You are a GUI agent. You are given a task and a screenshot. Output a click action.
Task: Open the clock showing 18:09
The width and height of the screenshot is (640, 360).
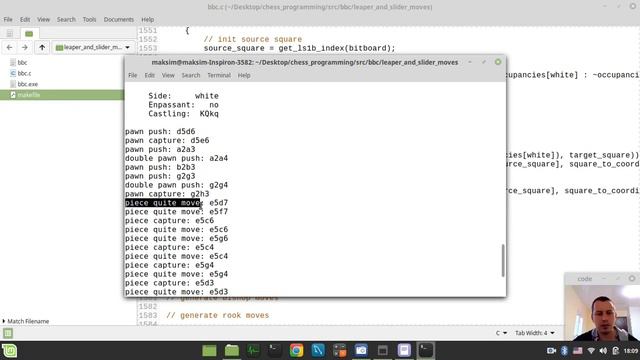click(x=631, y=351)
